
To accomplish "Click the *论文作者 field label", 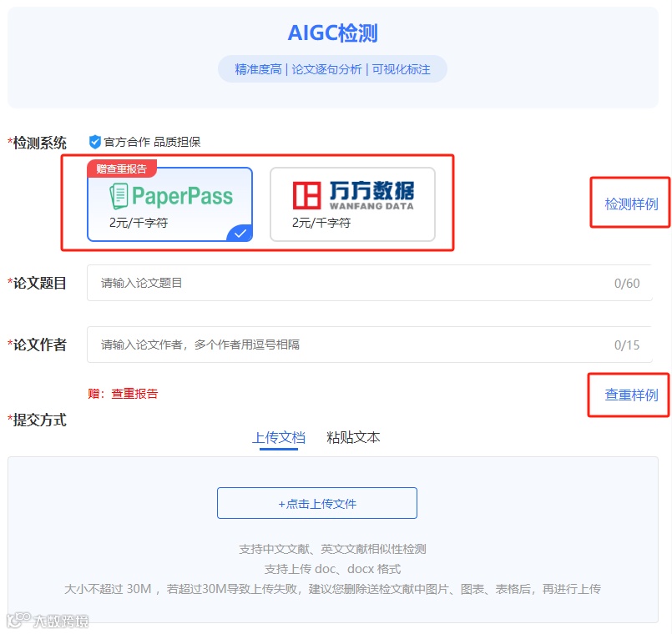I will click(38, 345).
